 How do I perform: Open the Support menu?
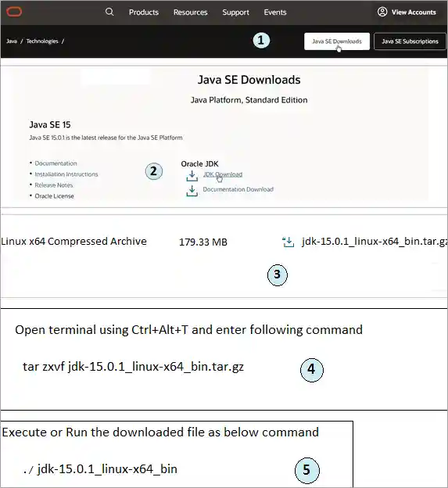[x=235, y=13]
